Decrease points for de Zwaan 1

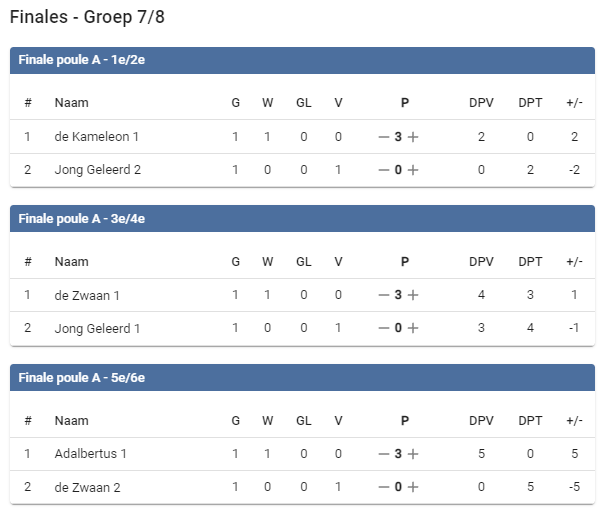[x=383, y=295]
